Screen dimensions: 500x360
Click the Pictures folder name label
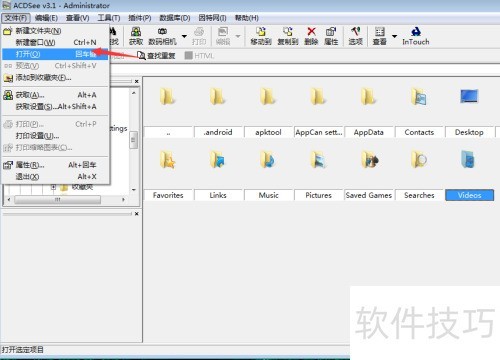pyautogui.click(x=318, y=195)
